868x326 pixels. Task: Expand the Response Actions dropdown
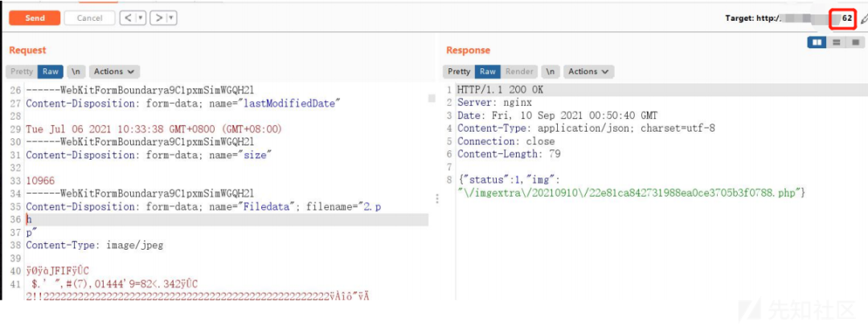(589, 71)
